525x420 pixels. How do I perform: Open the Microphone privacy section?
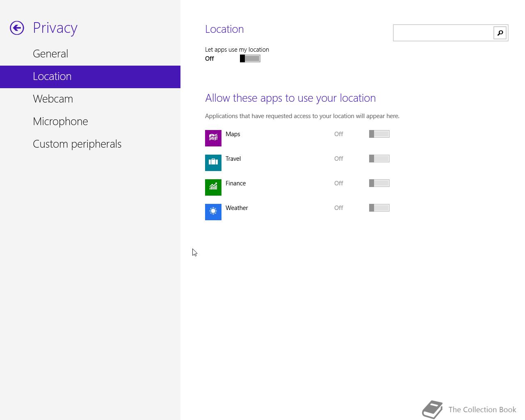pos(90,121)
